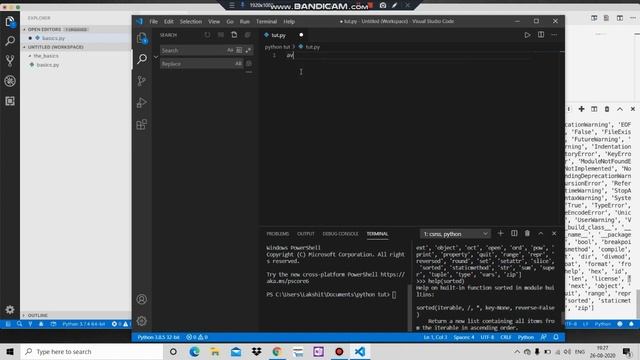Open Debug icon in background window
Screen dimensions: 640x360
10,81
